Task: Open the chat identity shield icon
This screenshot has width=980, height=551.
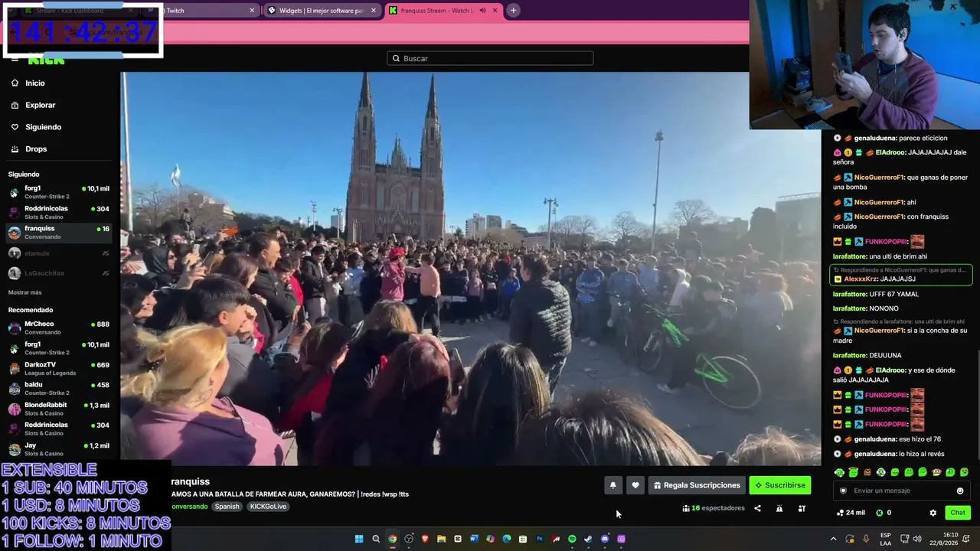Action: click(x=843, y=491)
